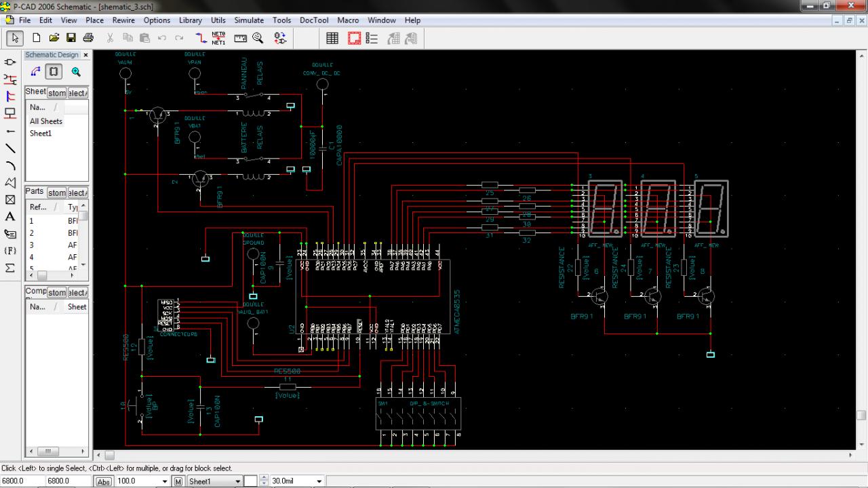Close the Schematic Design panel
The image size is (868, 488).
coord(85,55)
